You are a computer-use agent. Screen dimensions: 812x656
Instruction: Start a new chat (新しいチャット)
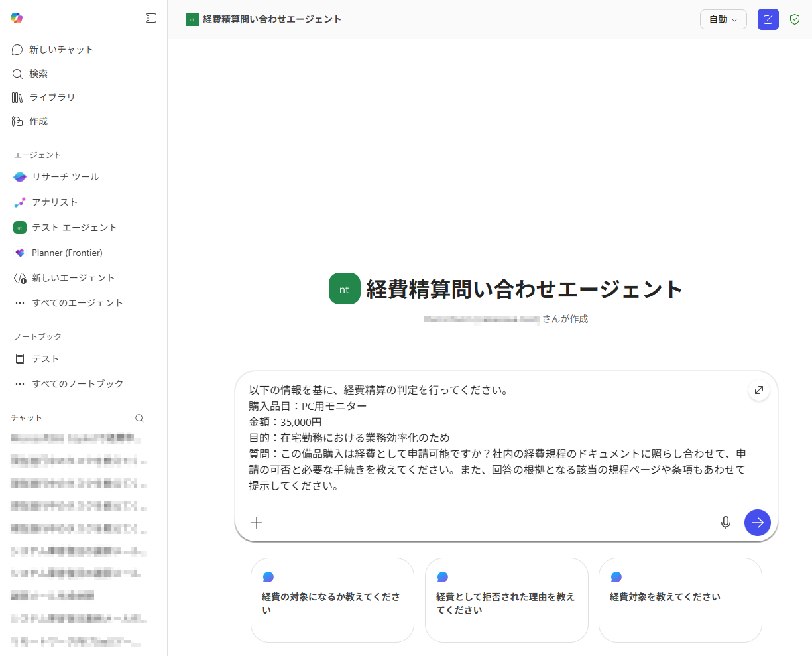(x=61, y=50)
